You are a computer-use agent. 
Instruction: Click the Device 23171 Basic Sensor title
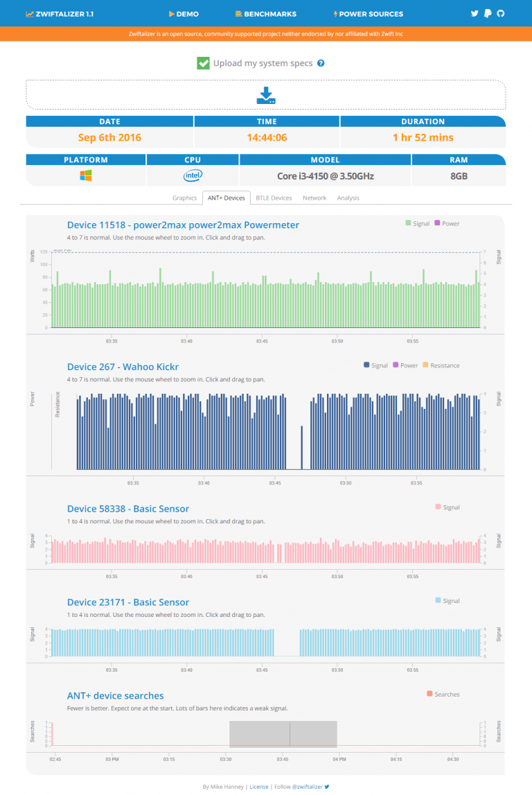[127, 602]
